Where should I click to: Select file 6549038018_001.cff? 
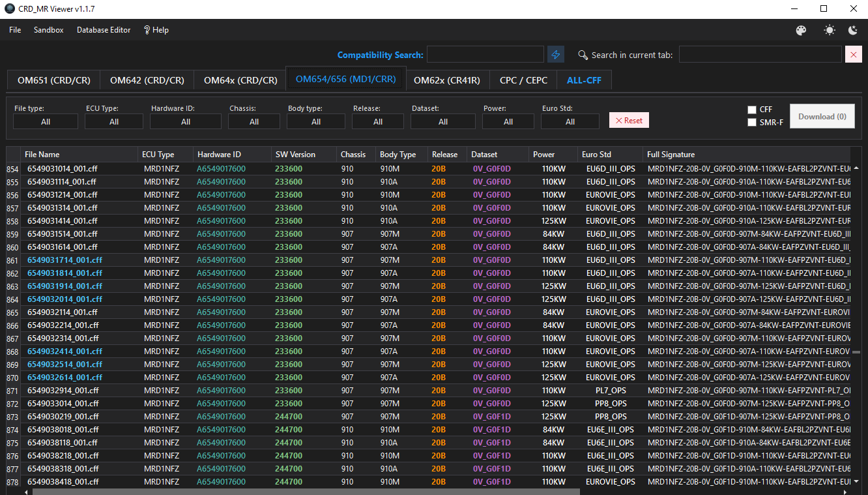point(63,430)
